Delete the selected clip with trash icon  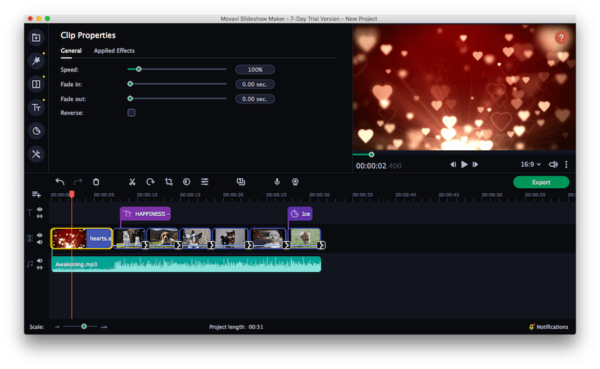tap(96, 182)
